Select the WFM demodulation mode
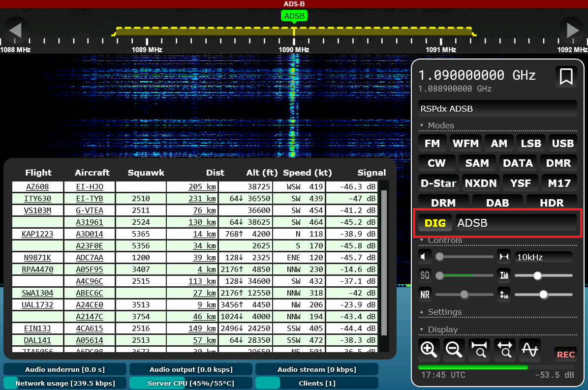The image size is (588, 390). point(465,144)
